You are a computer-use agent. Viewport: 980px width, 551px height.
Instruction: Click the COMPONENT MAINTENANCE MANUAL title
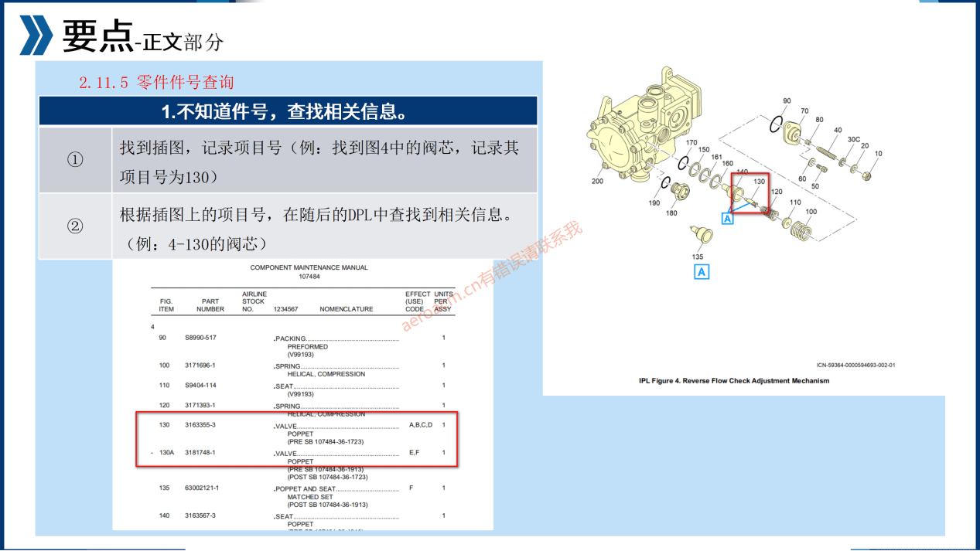tap(309, 267)
